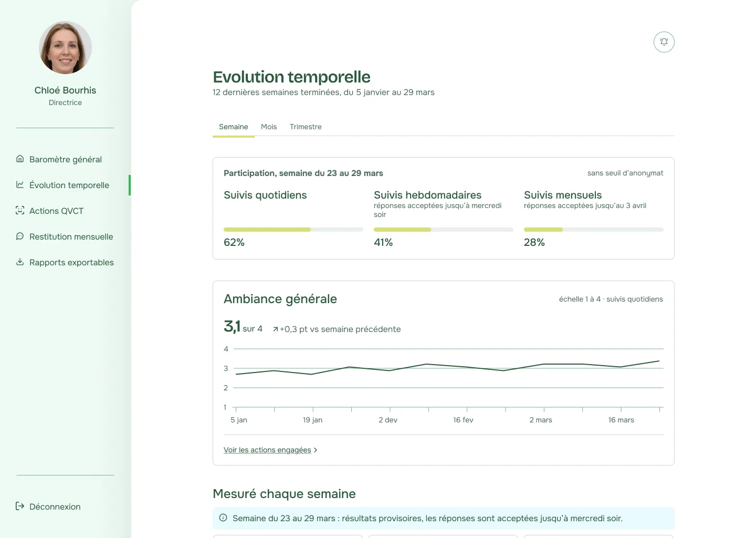Click the '28%' participation value
Image resolution: width=756 pixels, height=538 pixels.
pyautogui.click(x=534, y=242)
